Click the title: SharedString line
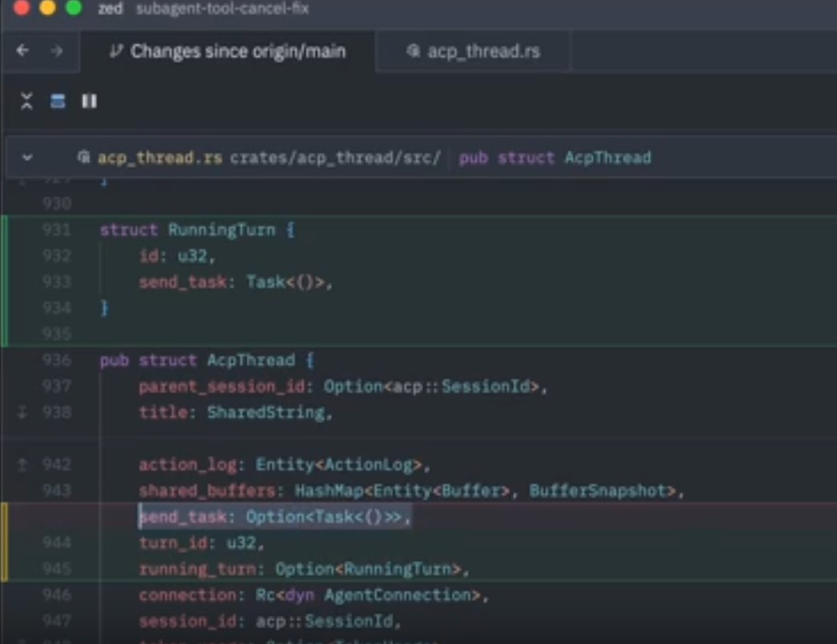The height and width of the screenshot is (644, 837). 235,413
